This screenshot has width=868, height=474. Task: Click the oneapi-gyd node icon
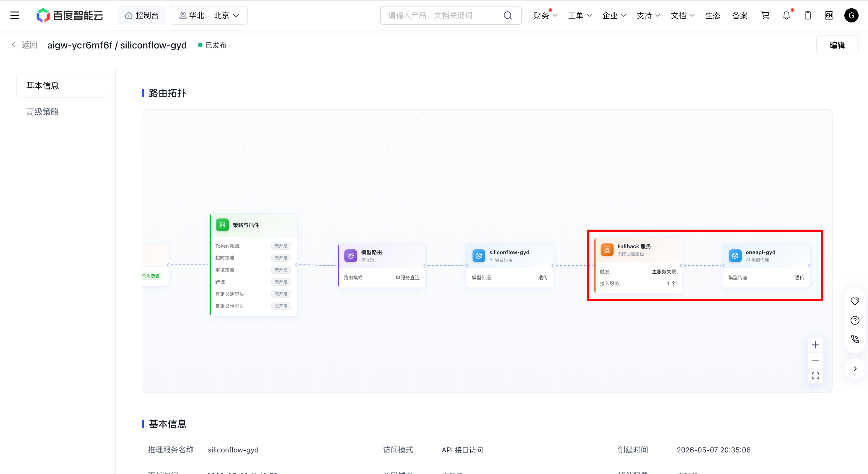tap(735, 255)
